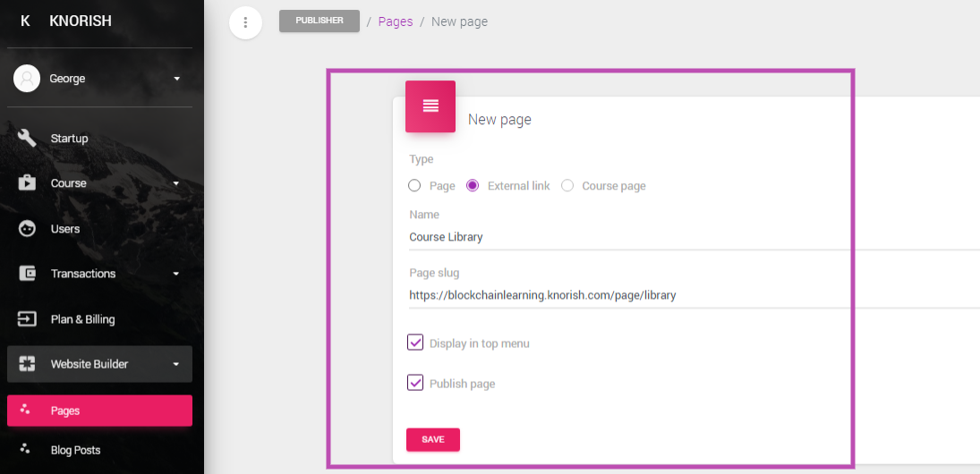Open Blog Posts in the sidebar
Image resolution: width=980 pixels, height=474 pixels.
tap(100, 450)
